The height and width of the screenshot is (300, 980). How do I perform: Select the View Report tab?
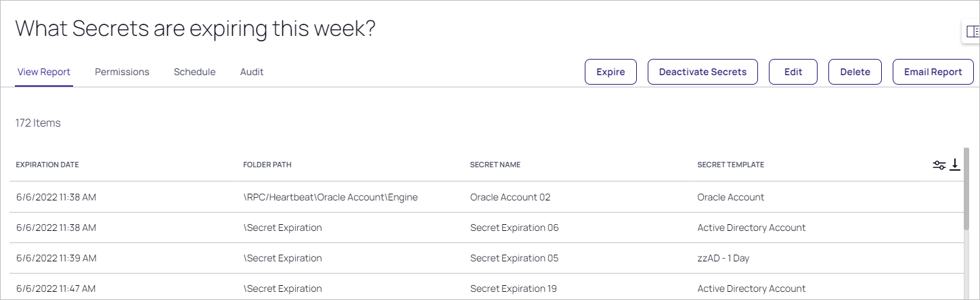point(44,72)
